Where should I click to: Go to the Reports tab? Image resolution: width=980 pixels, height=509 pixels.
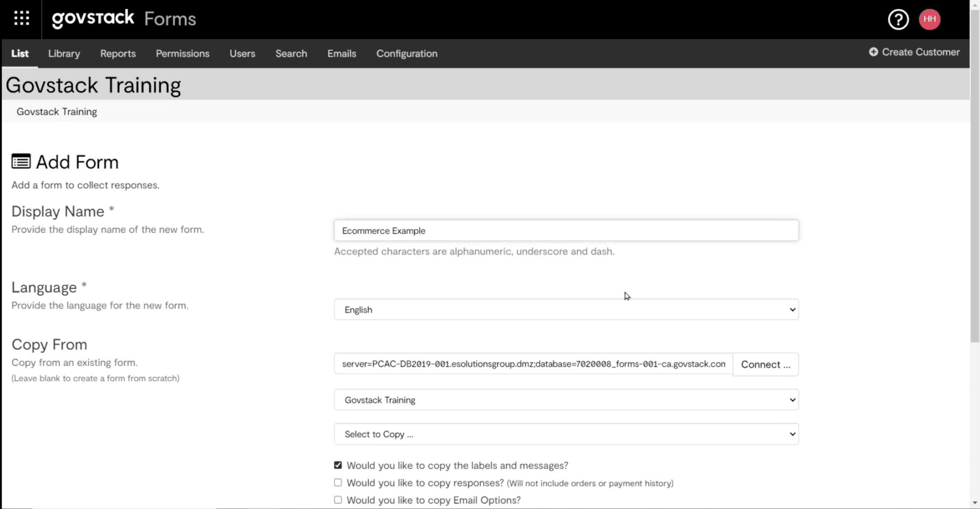(x=118, y=54)
